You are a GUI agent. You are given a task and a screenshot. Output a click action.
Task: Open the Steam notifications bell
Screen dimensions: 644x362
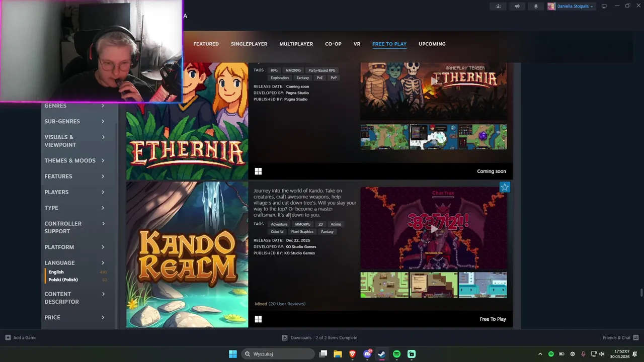click(x=536, y=6)
